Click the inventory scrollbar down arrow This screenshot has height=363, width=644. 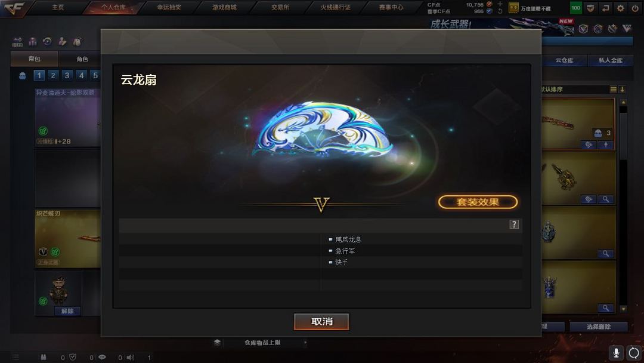[x=623, y=308]
